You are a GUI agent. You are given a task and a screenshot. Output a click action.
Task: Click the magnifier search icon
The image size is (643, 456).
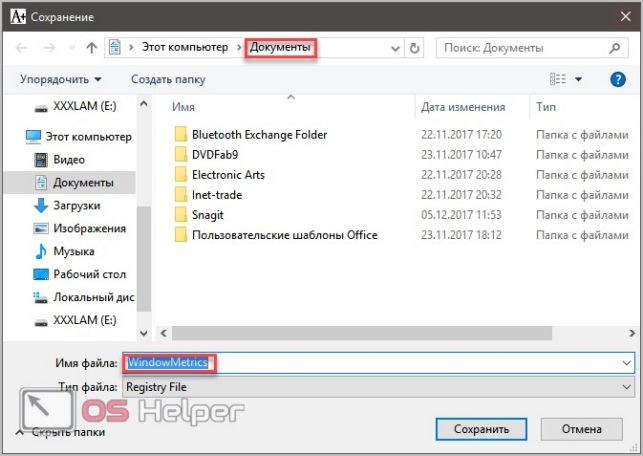[614, 48]
